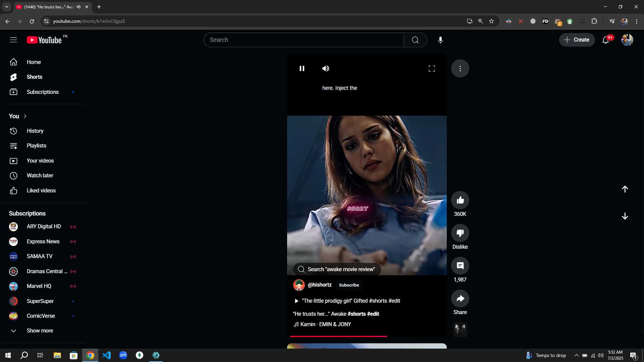Close the "He trusts her..." tab
The height and width of the screenshot is (362, 644).
point(87,7)
